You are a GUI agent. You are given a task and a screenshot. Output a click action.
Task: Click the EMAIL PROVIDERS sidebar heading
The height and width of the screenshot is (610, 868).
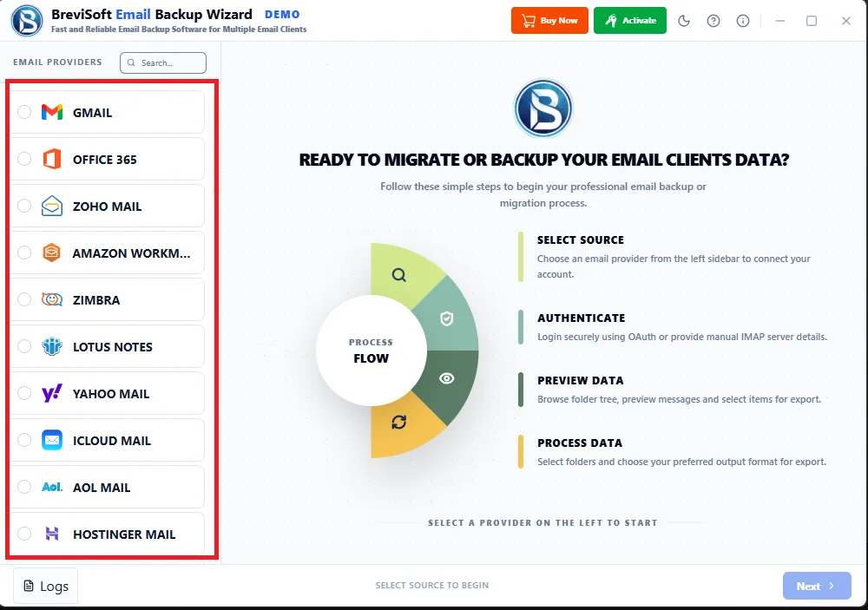[57, 62]
